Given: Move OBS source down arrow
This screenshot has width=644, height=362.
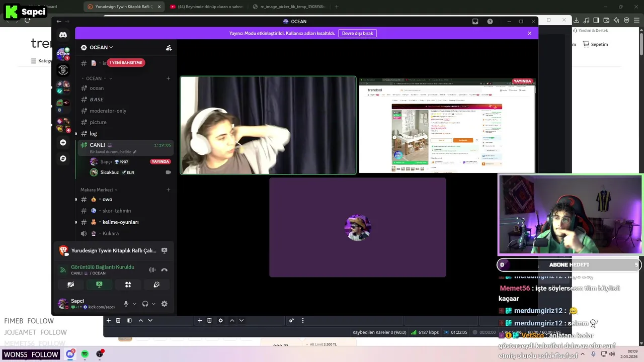Looking at the screenshot, I should click(242, 320).
